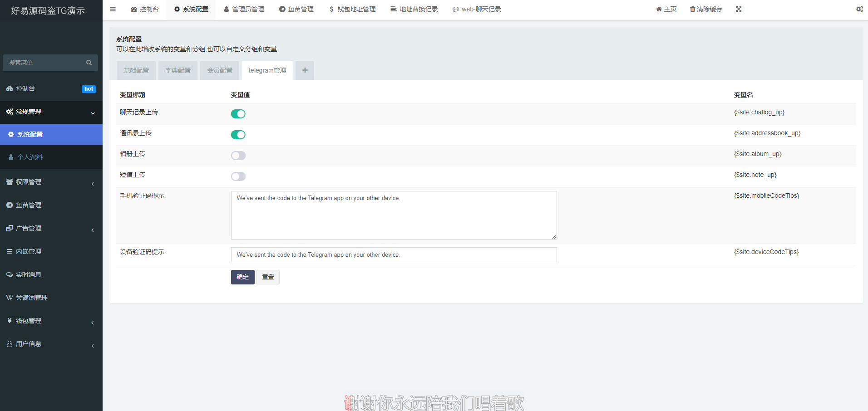The width and height of the screenshot is (868, 411).
Task: Open 实时消息 in the sidebar
Action: tap(29, 274)
